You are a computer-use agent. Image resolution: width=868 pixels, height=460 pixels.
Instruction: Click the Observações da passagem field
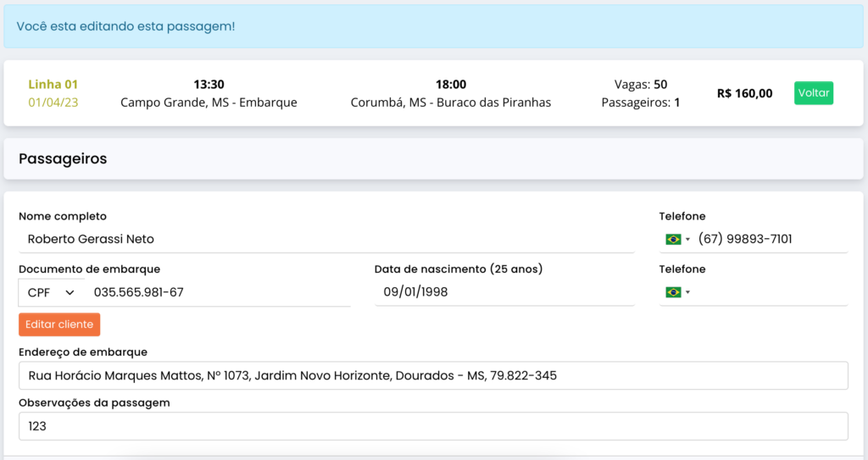(433, 426)
